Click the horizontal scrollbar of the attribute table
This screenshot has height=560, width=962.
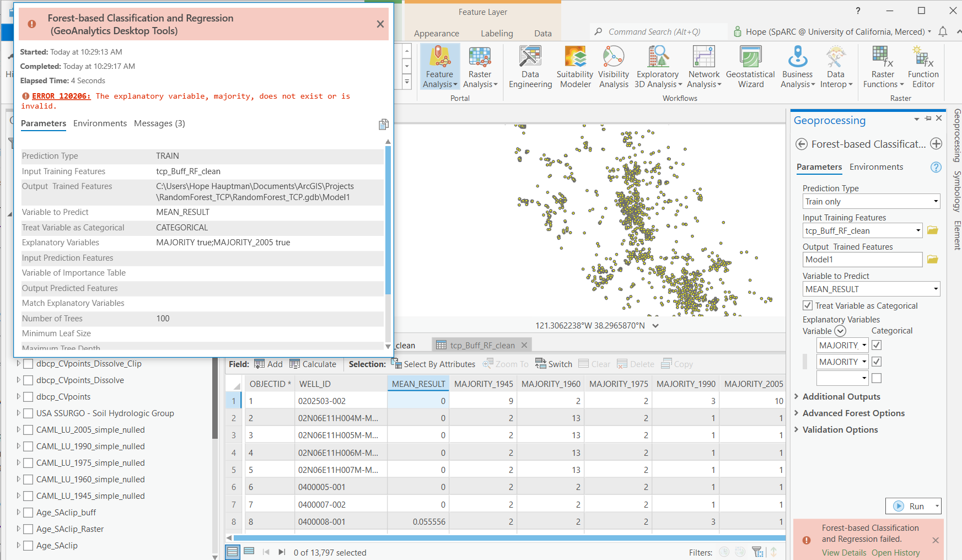[509, 538]
